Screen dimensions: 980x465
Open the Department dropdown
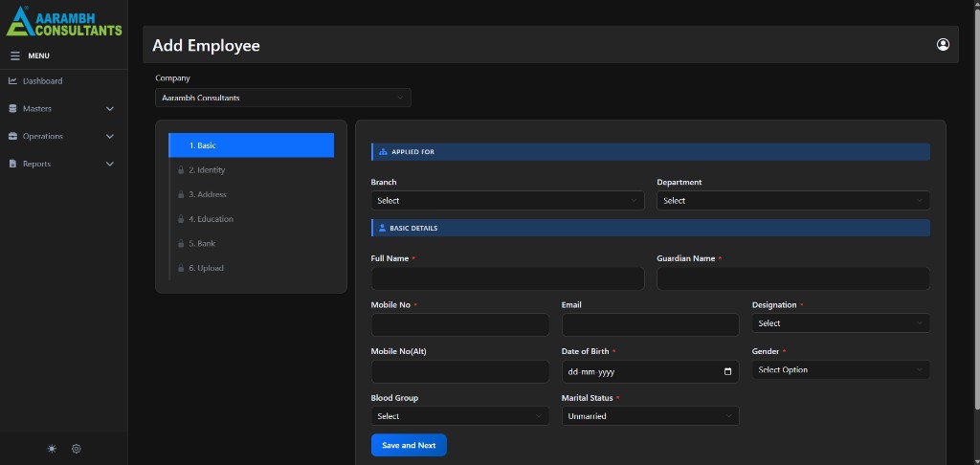[x=793, y=201]
